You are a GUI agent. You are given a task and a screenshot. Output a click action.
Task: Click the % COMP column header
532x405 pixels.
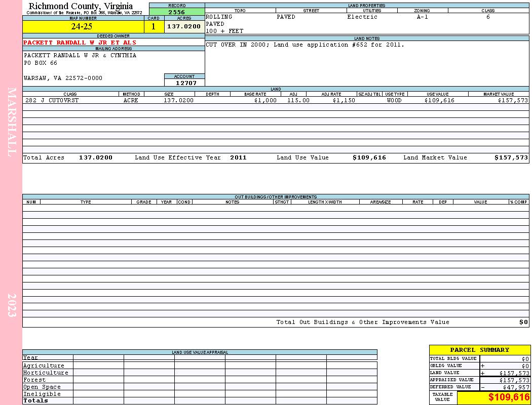point(518,202)
